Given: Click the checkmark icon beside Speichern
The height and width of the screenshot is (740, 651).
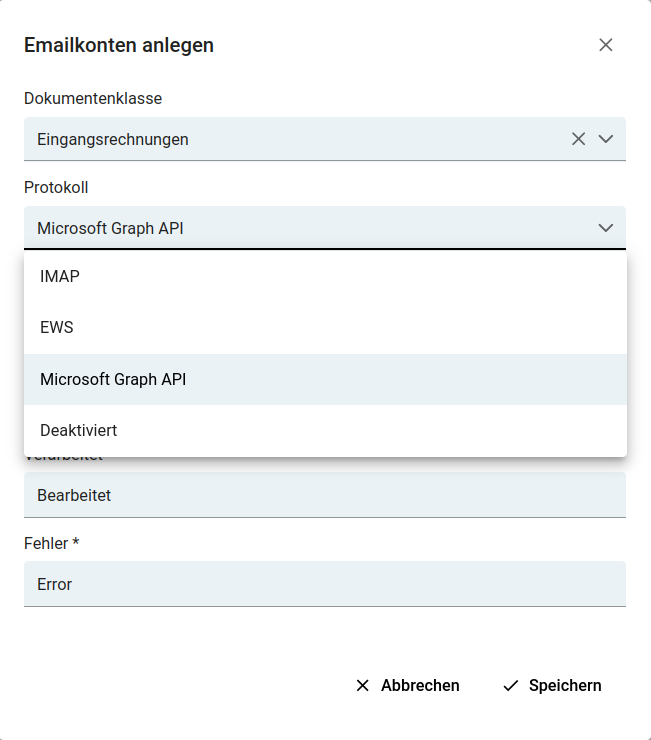Looking at the screenshot, I should (511, 685).
